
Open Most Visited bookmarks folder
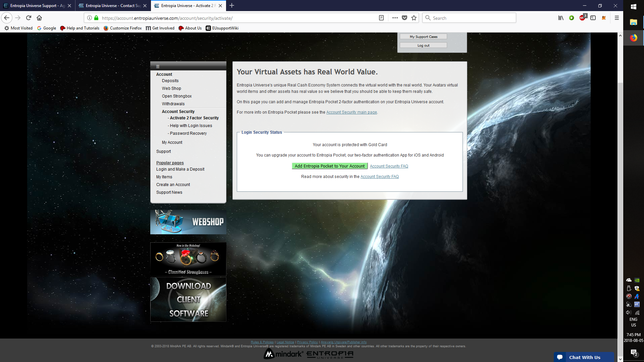pyautogui.click(x=18, y=28)
